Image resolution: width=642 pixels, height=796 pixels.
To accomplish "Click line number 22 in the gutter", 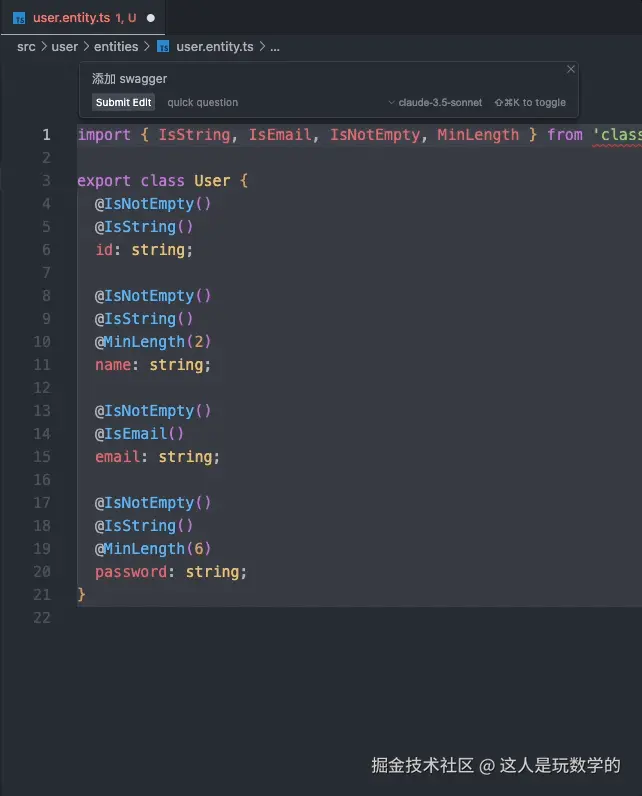I will pos(42,618).
